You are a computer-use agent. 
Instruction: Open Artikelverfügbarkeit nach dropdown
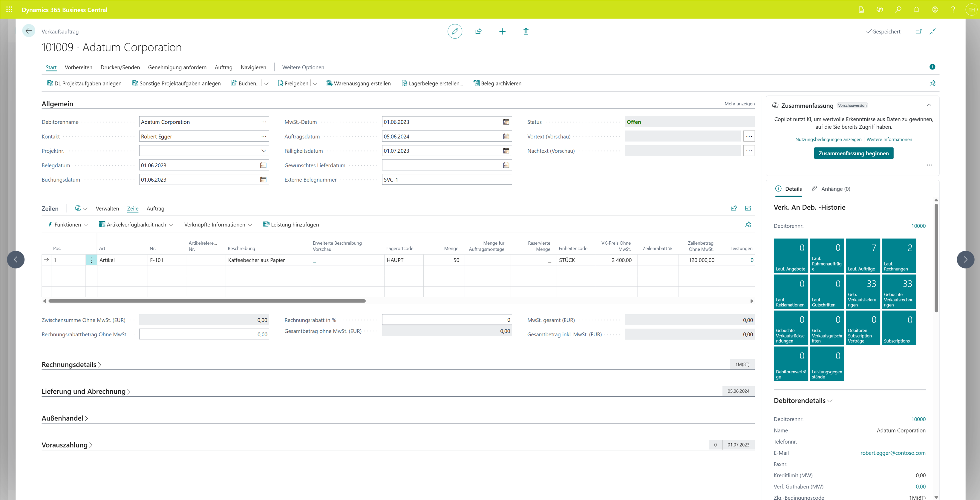(x=136, y=225)
